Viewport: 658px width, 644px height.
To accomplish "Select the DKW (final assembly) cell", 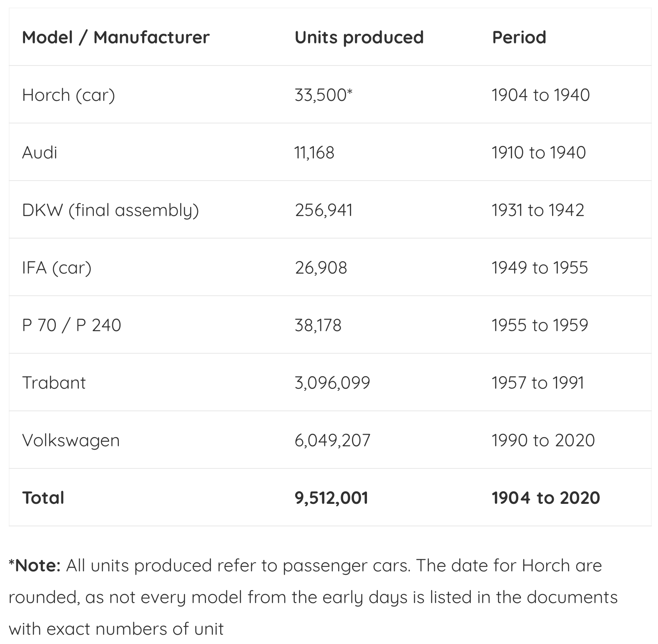I will point(111,210).
